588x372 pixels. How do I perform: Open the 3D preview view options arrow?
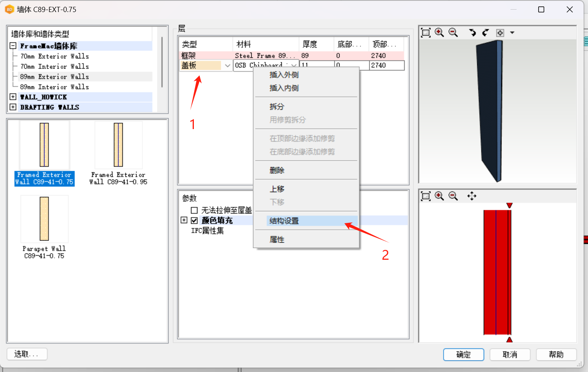pyautogui.click(x=512, y=33)
